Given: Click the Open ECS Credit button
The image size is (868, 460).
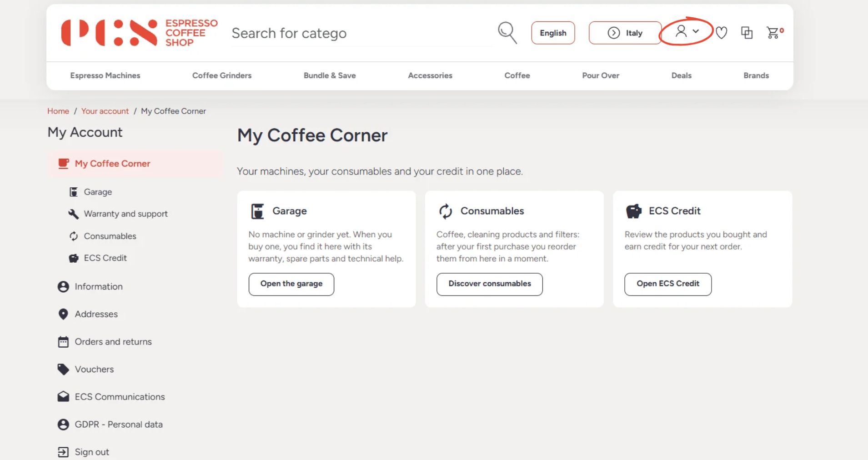Looking at the screenshot, I should (x=668, y=284).
